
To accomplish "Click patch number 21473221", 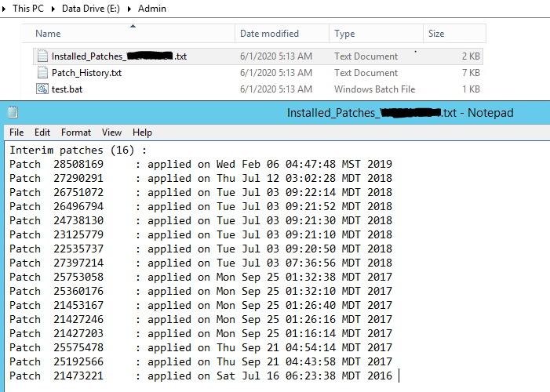I will coord(78,376).
